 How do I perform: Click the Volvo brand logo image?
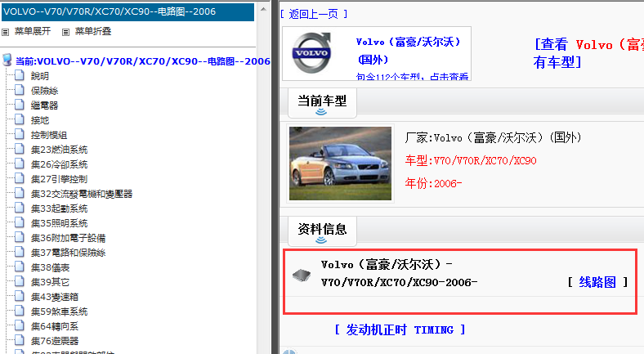point(311,52)
